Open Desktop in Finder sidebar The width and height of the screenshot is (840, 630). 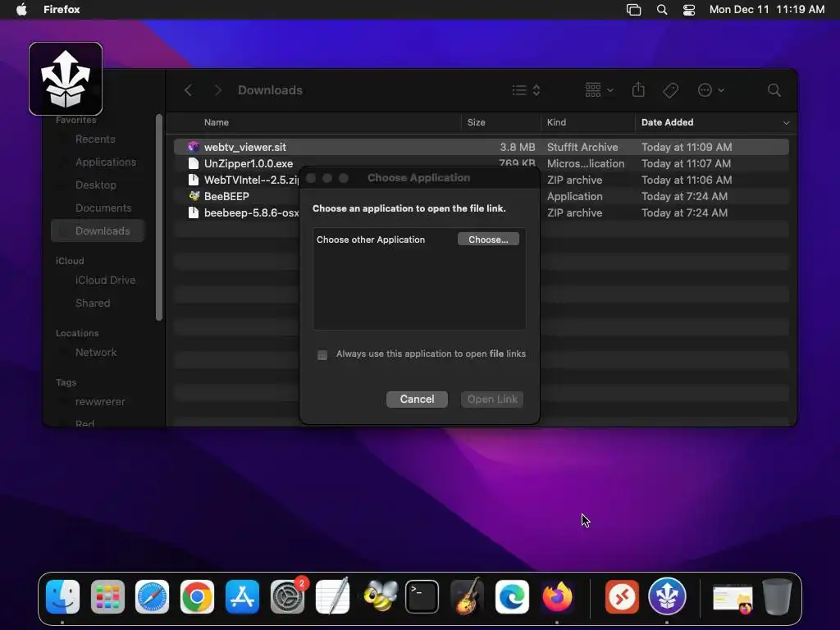pos(96,185)
